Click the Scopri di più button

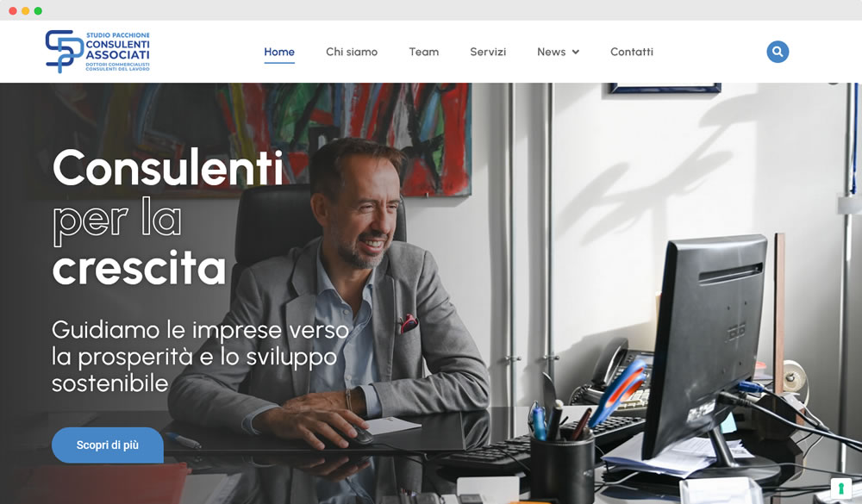pos(108,445)
